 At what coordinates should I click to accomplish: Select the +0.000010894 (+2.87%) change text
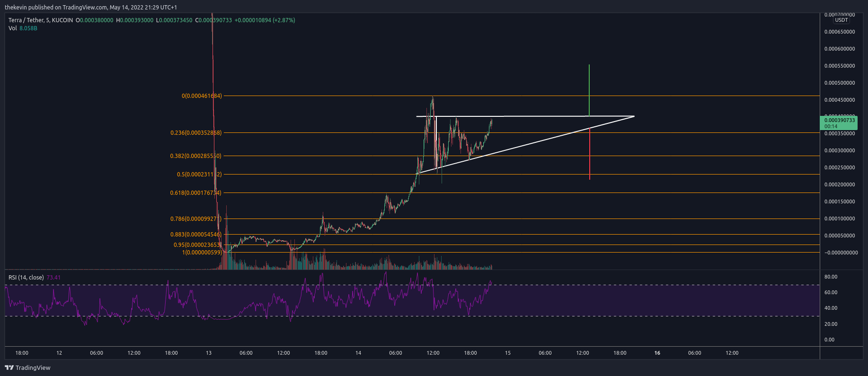pyautogui.click(x=265, y=20)
